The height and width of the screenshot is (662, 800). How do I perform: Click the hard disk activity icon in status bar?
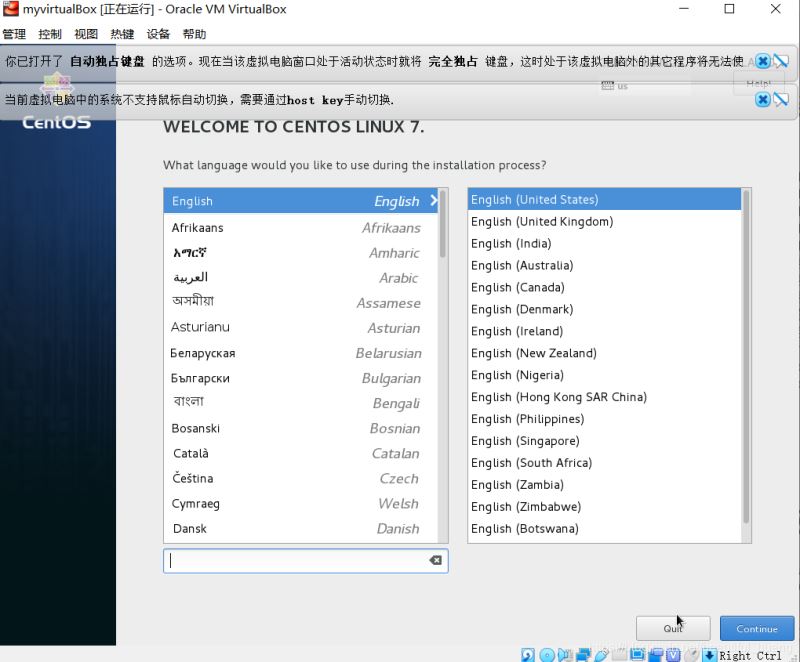pos(527,654)
